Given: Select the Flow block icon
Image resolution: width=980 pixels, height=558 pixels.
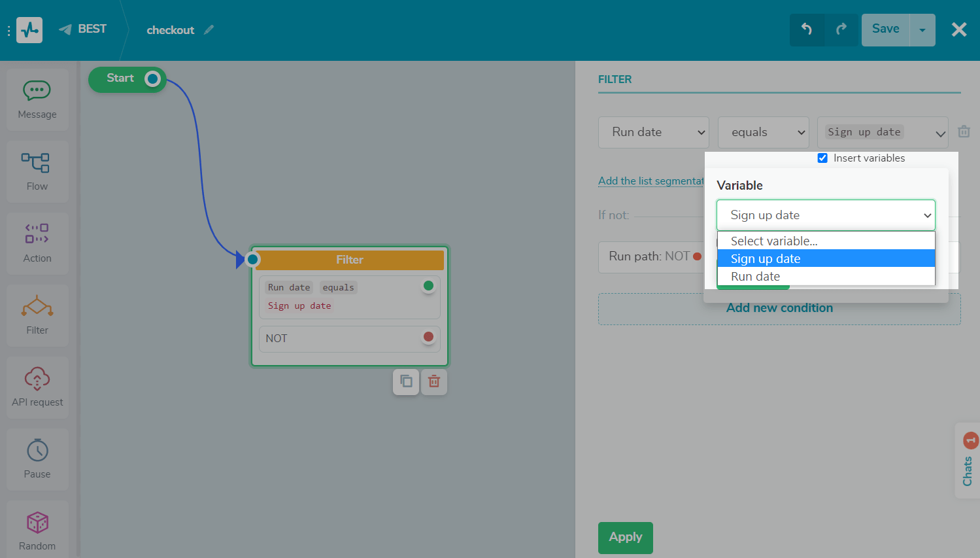Looking at the screenshot, I should pyautogui.click(x=36, y=163).
